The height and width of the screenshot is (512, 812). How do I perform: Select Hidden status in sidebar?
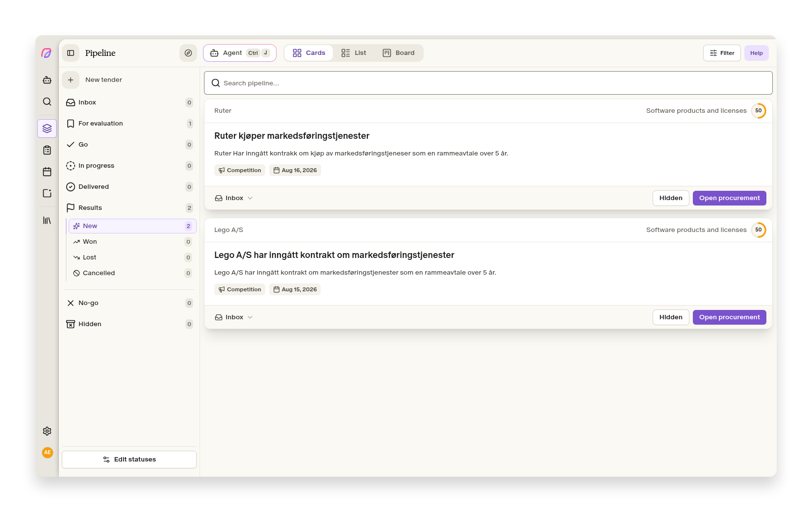(x=129, y=324)
